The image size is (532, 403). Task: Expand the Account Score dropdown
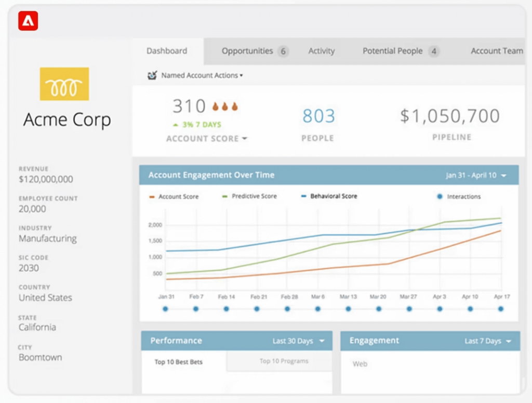(207, 138)
